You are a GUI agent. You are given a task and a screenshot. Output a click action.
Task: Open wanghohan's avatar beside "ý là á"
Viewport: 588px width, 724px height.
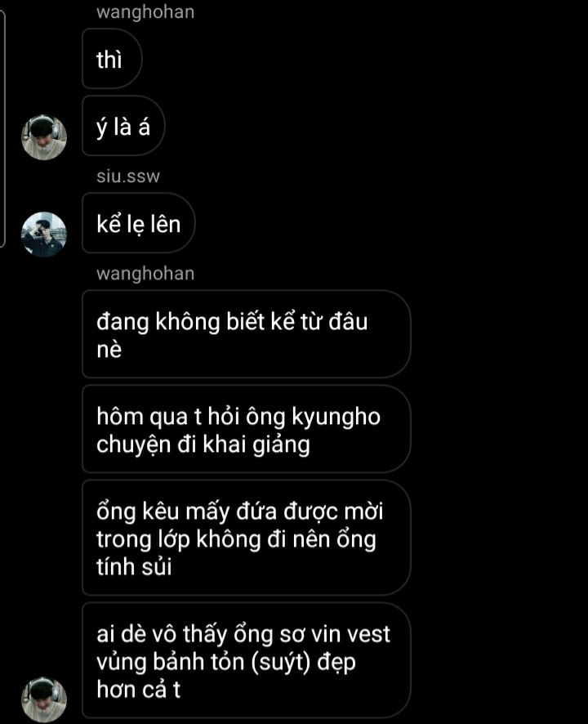[x=44, y=137]
